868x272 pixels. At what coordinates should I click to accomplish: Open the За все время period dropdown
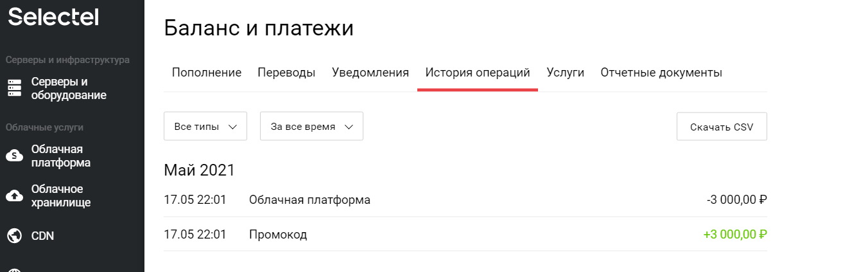pyautogui.click(x=311, y=127)
